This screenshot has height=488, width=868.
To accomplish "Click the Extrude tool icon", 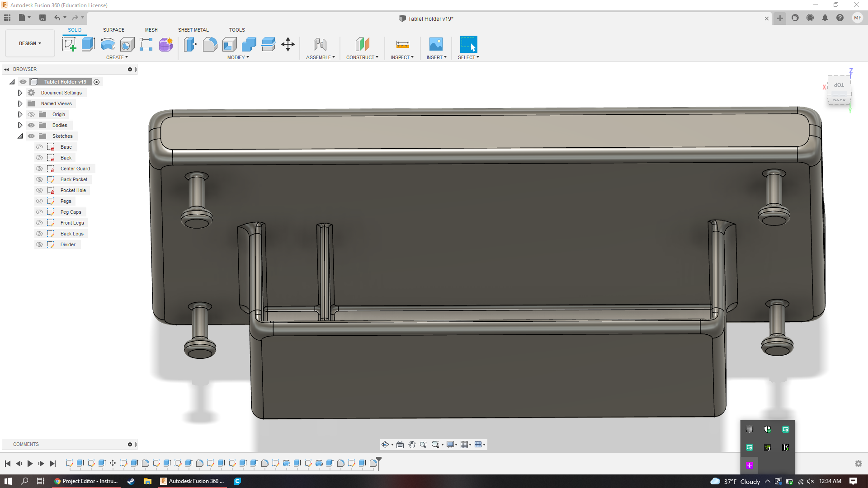I will tap(88, 45).
